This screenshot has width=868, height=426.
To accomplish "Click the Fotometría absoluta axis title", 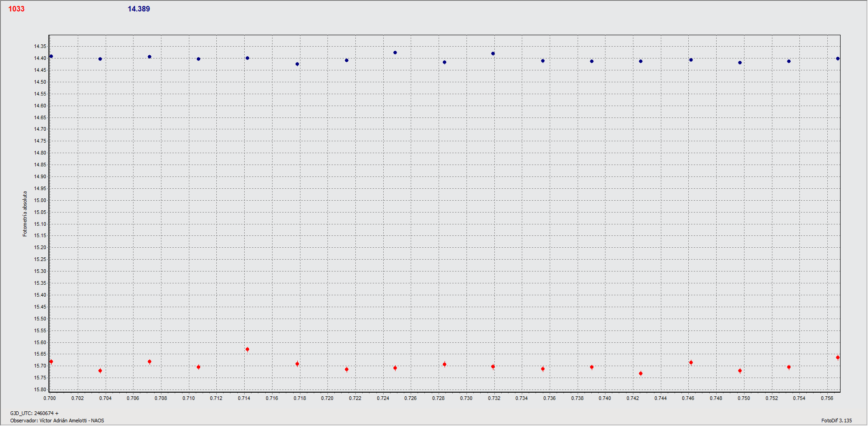I will [25, 214].
